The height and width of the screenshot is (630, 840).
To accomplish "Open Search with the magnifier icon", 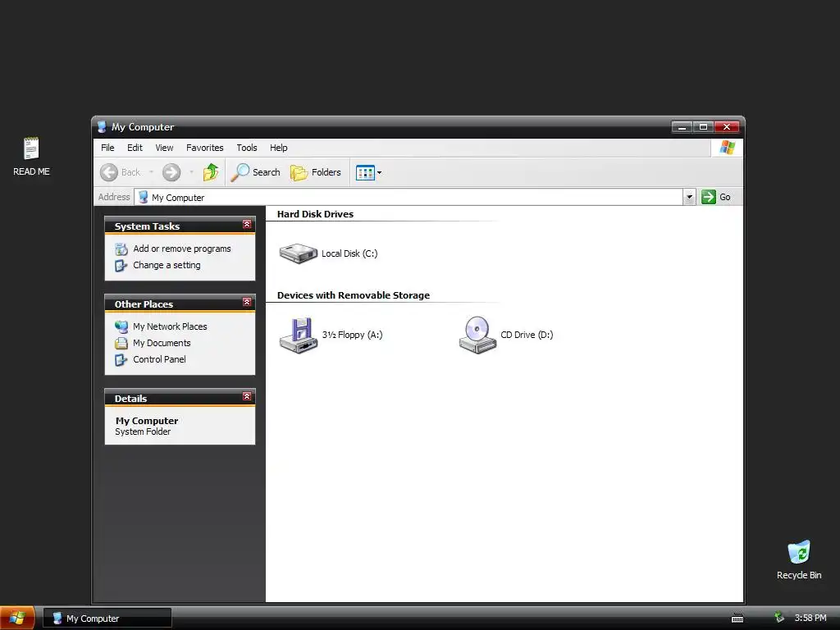I will click(x=240, y=172).
